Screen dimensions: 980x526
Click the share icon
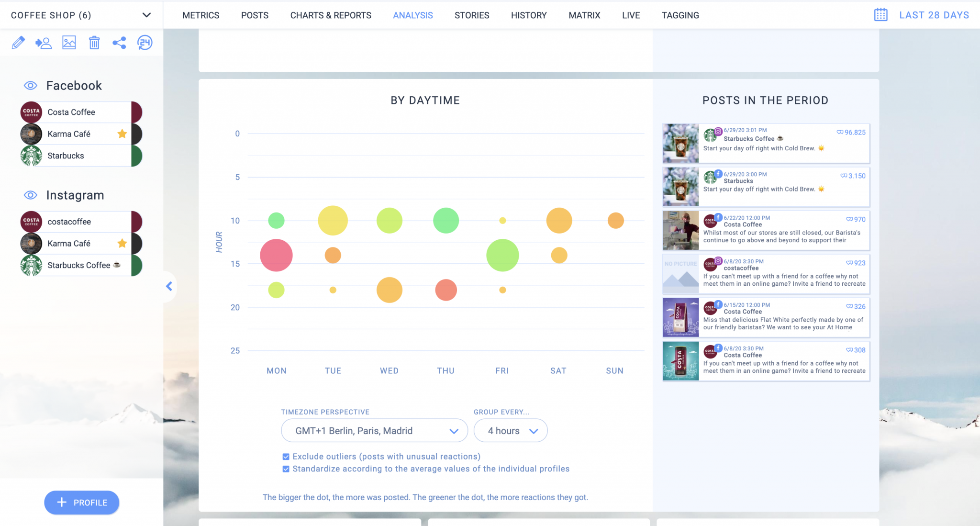click(x=119, y=43)
